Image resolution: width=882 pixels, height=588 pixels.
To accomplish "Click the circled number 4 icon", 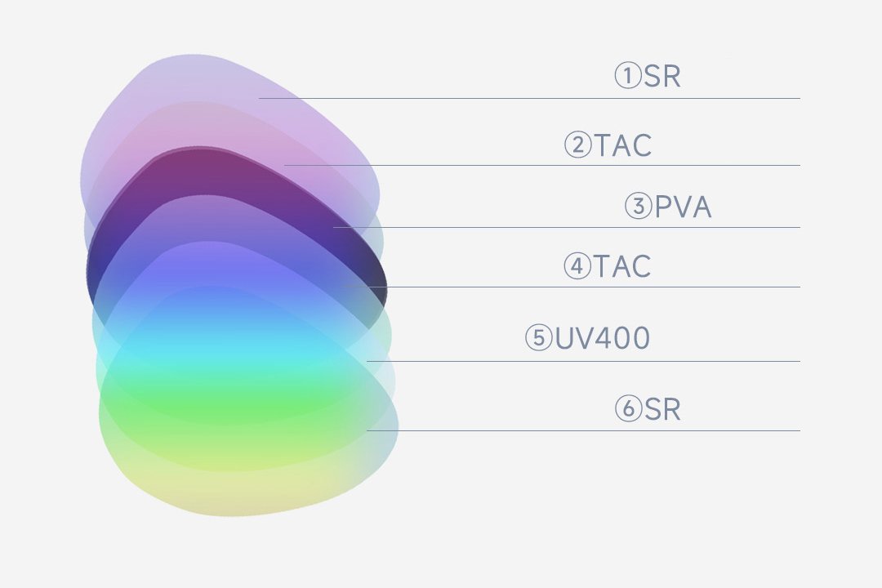I will (x=577, y=266).
